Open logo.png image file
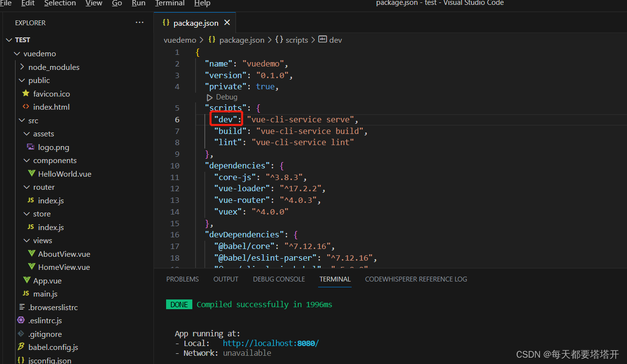 [x=53, y=147]
